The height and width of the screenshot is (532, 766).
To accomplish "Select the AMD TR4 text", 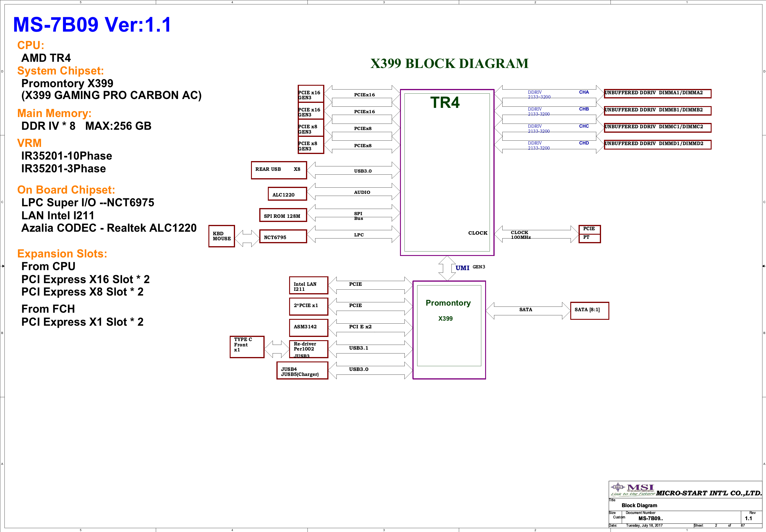I will coord(46,58).
